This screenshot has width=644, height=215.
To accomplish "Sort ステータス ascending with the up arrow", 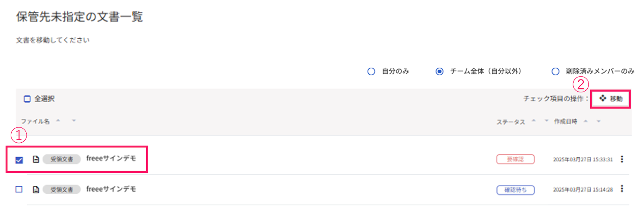I will click(x=534, y=120).
